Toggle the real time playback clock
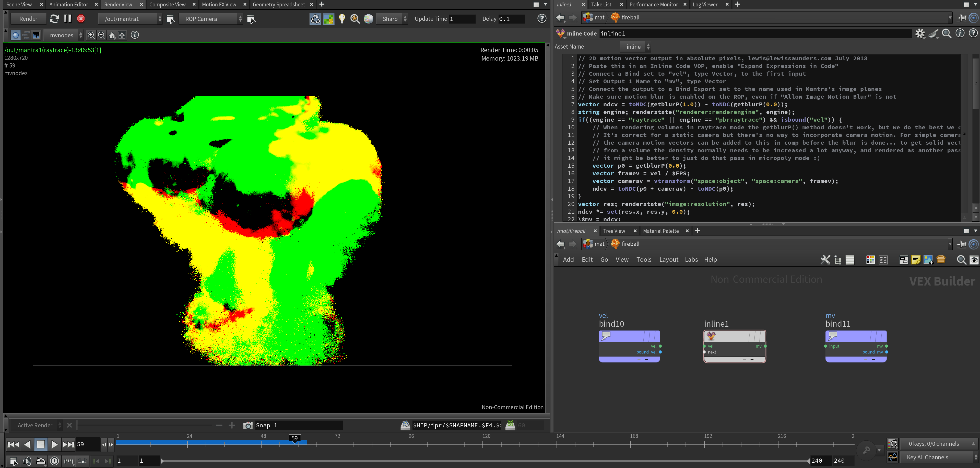 [x=55, y=461]
